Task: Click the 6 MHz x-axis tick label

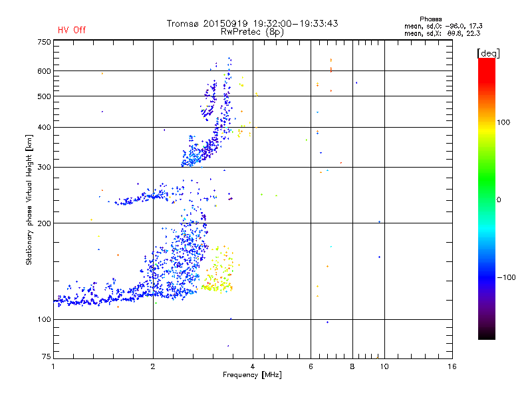Action: coord(311,366)
